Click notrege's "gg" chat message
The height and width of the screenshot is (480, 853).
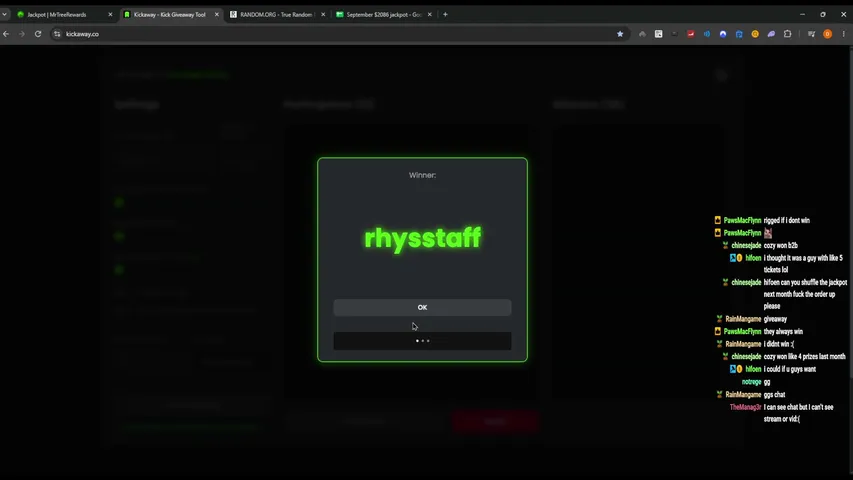tap(767, 382)
